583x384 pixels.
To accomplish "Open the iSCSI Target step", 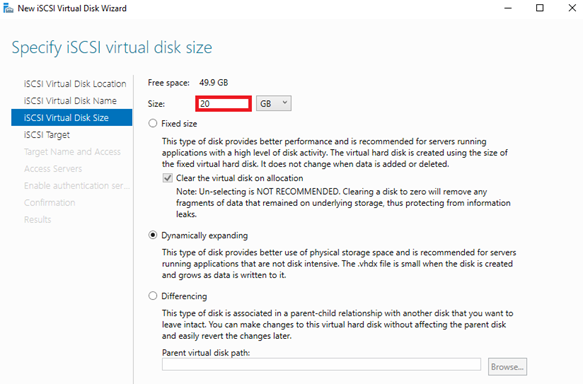I will pyautogui.click(x=47, y=135).
